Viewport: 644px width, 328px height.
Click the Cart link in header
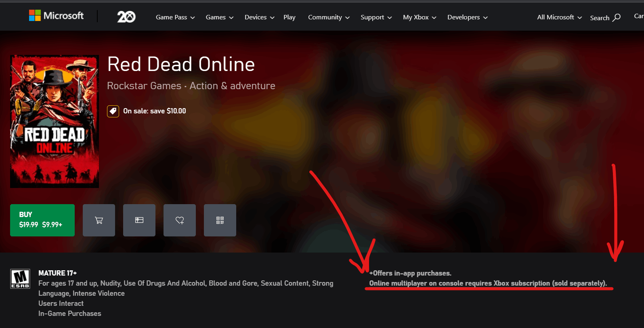[639, 16]
